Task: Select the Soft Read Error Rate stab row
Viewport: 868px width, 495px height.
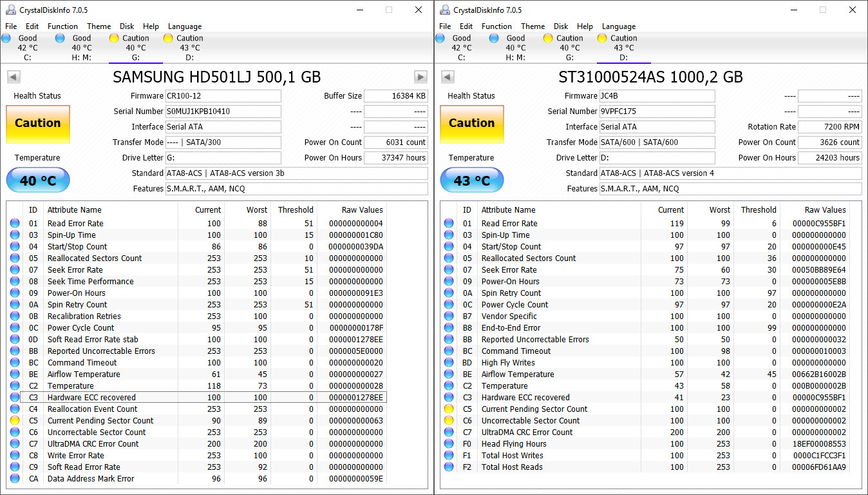Action: coord(198,340)
